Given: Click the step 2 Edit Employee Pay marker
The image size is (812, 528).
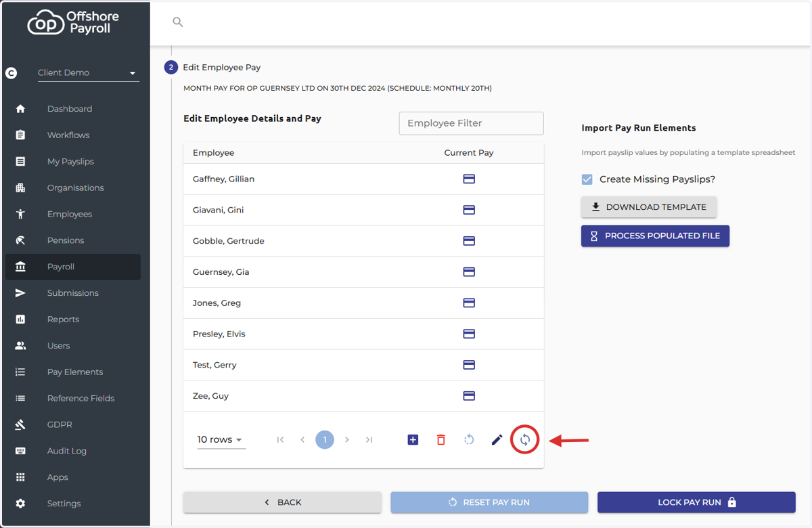Looking at the screenshot, I should [171, 68].
